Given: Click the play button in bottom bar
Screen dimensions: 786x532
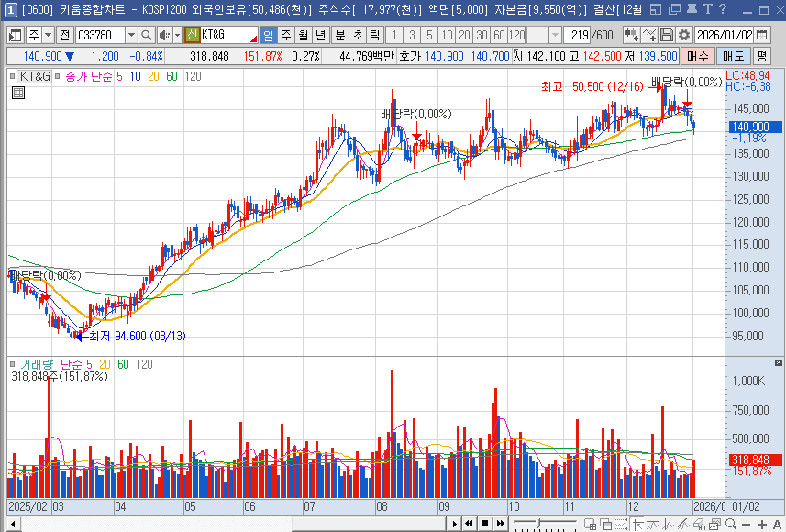Looking at the screenshot, I should pos(455,524).
